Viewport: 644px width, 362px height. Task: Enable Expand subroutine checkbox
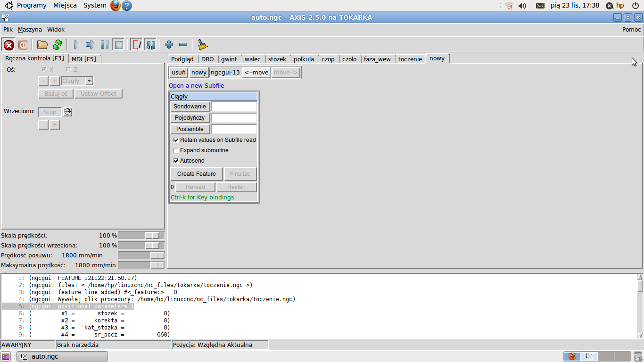(x=176, y=150)
